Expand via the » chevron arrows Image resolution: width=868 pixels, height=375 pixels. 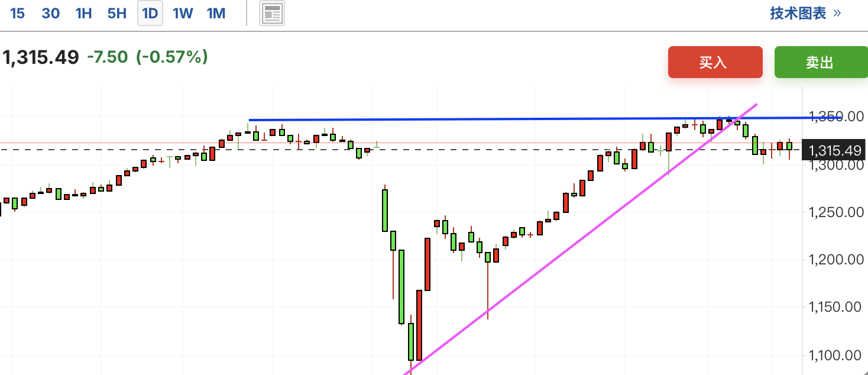(837, 14)
